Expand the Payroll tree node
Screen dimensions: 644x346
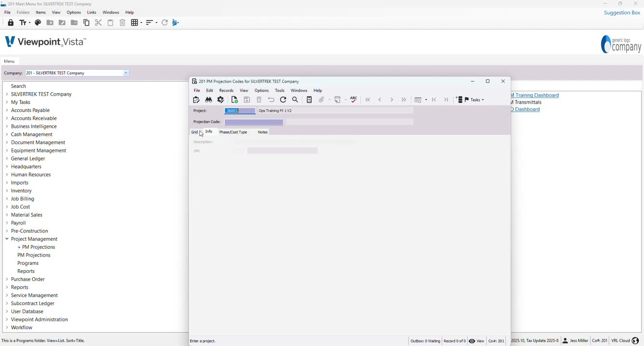point(7,223)
